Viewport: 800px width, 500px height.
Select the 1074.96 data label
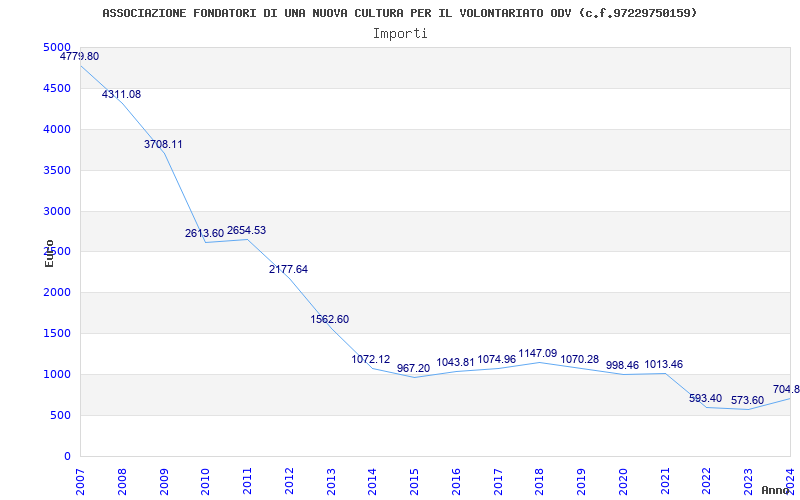tap(496, 360)
